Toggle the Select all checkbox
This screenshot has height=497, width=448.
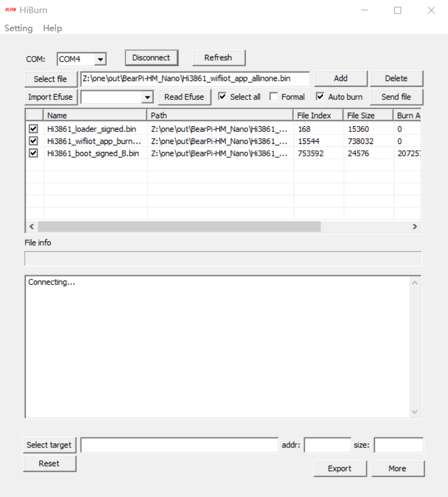pyautogui.click(x=222, y=97)
